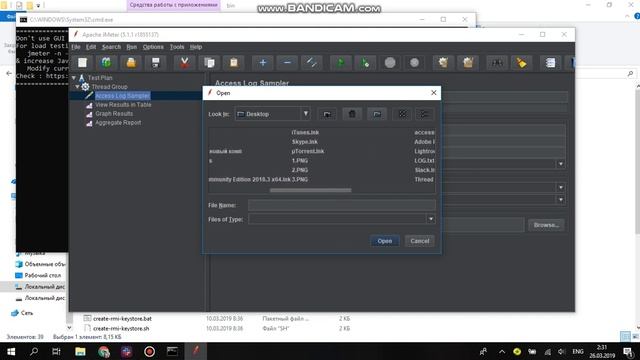Select Aggregate Report in the tree
The height and width of the screenshot is (360, 640).
[118, 122]
